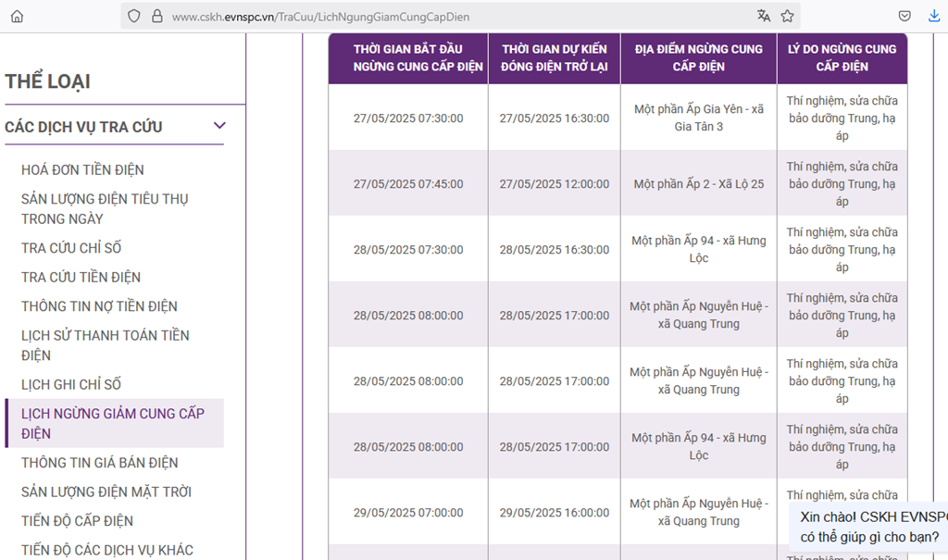The height and width of the screenshot is (560, 948).
Task: Select LỊCH SỬ THANH TOÁN TIỀN ĐIỆN
Action: [x=105, y=345]
